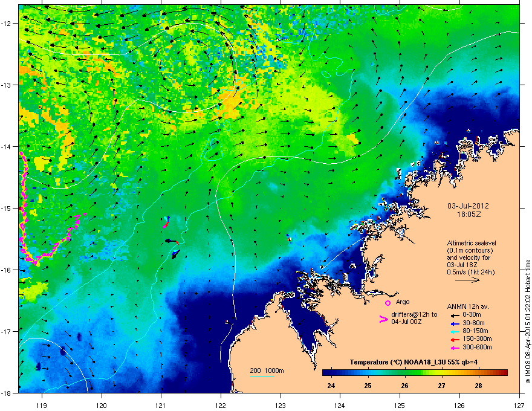The image size is (532, 411).
Task: Click the 'Argo' legend label
Action: click(x=403, y=302)
